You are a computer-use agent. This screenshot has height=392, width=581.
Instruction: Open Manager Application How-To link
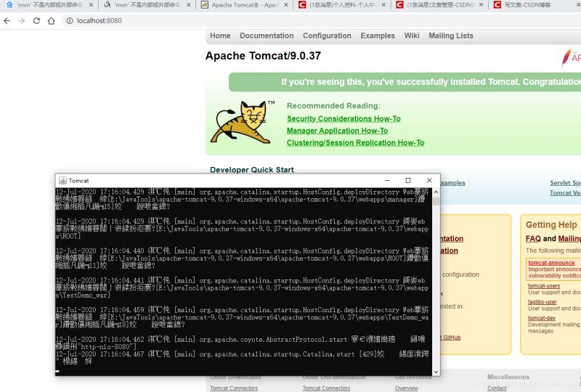[337, 131]
